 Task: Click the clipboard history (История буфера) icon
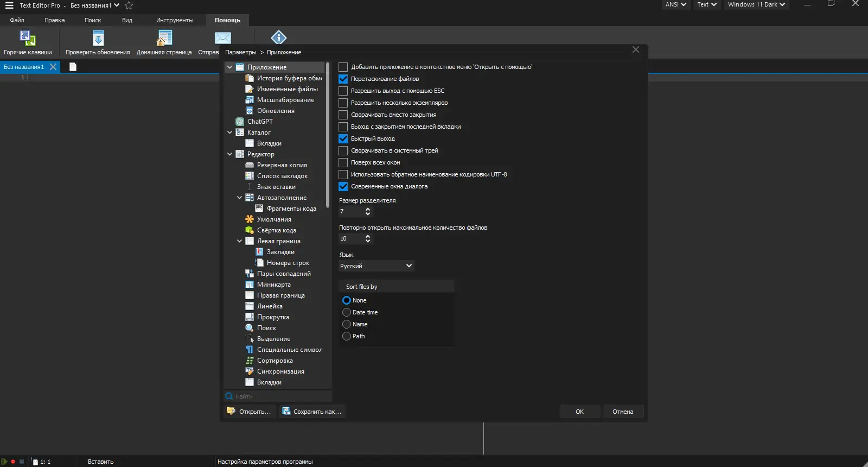click(x=250, y=78)
